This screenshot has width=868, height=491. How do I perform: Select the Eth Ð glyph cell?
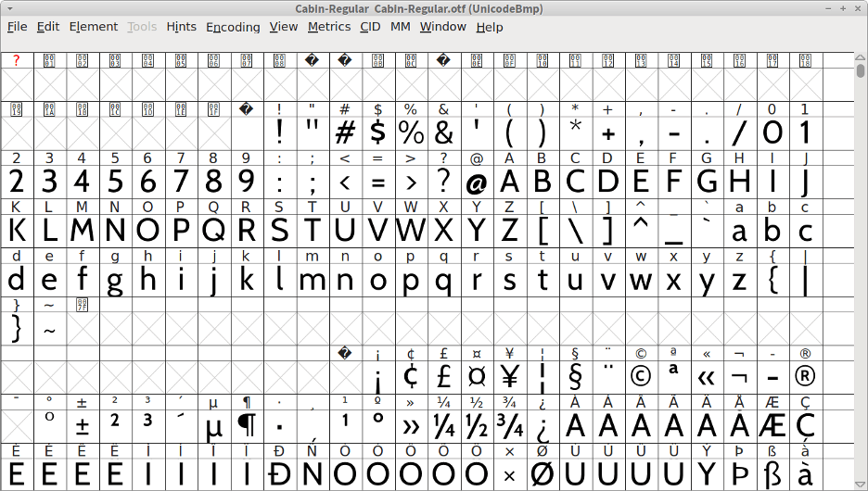coord(279,473)
